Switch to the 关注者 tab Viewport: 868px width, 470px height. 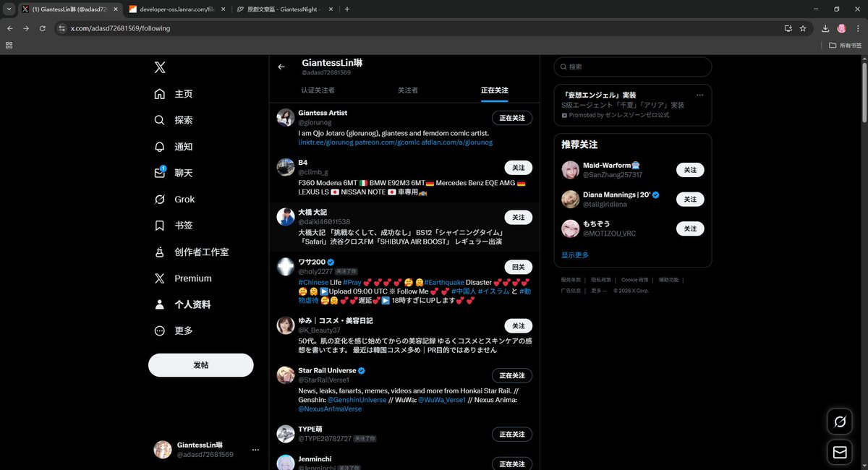point(407,90)
